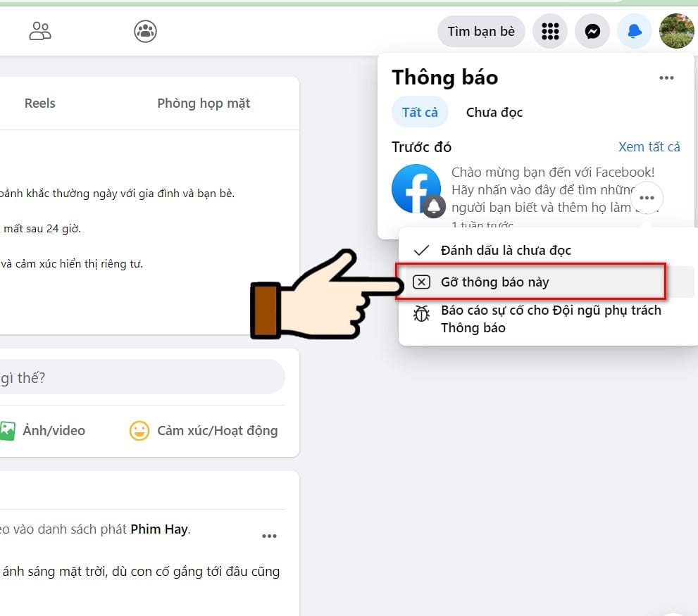Open the Facebook welcome notification logo

click(x=417, y=189)
